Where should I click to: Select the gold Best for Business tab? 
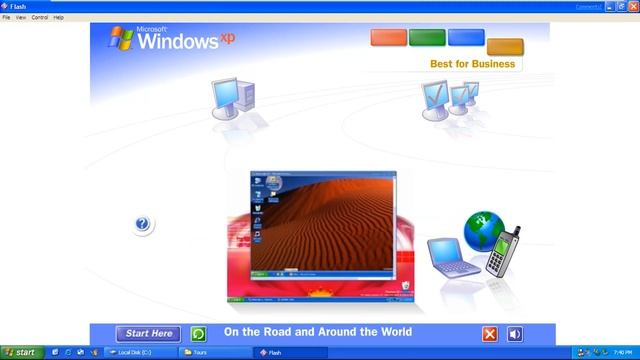[505, 47]
